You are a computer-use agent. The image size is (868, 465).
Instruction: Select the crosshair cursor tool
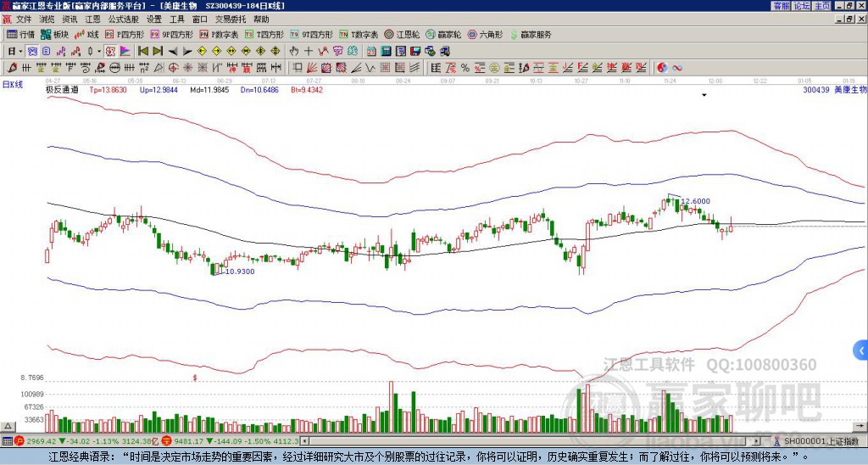click(309, 51)
